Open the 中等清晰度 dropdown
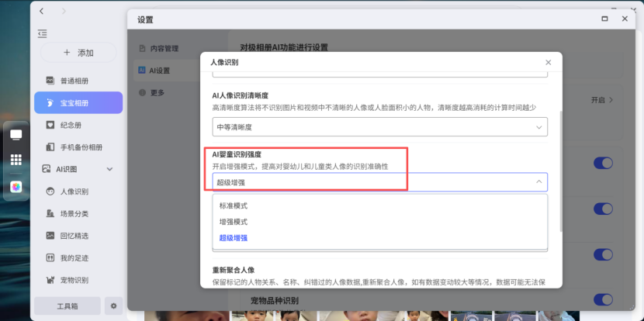Screen dimensions: 644x321 [x=380, y=127]
